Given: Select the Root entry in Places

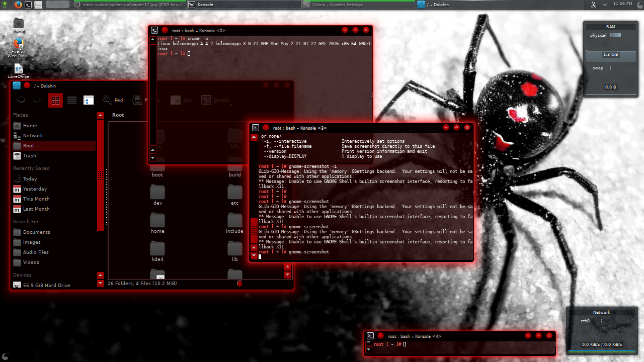Looking at the screenshot, I should 28,145.
